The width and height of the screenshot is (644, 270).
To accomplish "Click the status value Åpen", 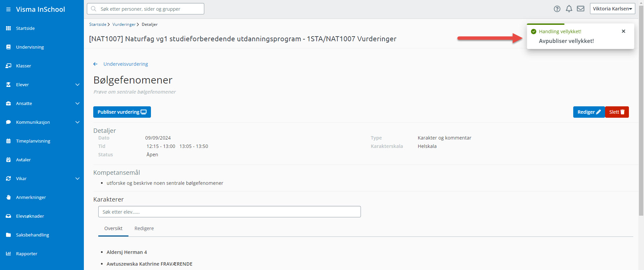I will click(152, 155).
